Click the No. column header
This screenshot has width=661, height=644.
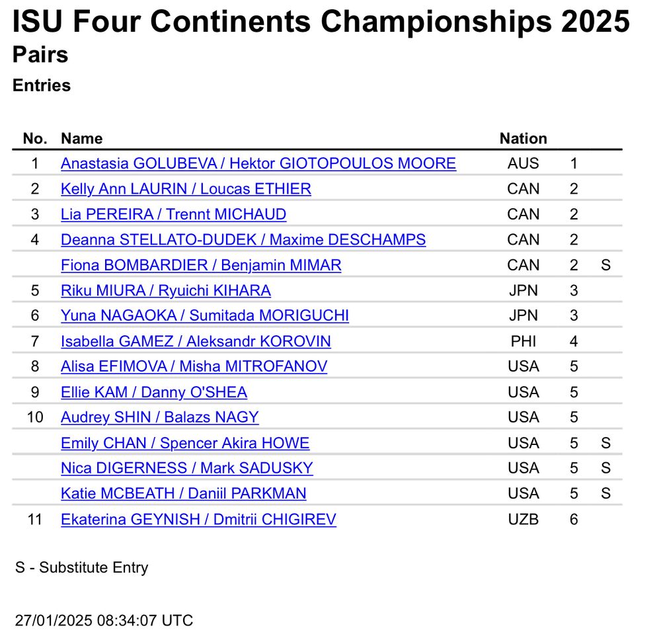tap(35, 139)
